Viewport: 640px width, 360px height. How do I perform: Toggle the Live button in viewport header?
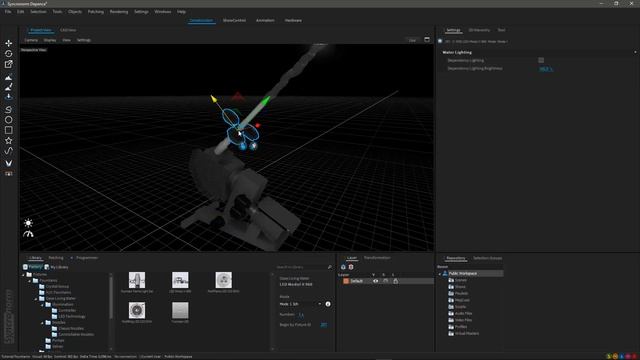click(412, 40)
